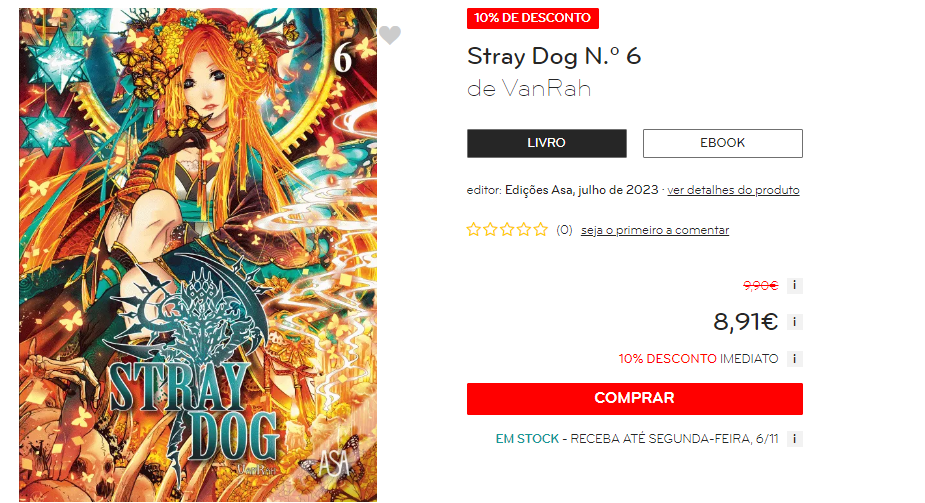
Task: Click the Stray Dog cover image
Action: (x=198, y=255)
